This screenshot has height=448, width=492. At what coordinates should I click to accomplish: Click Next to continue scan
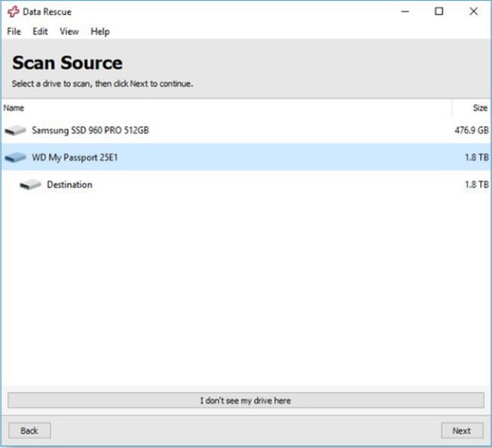(x=462, y=430)
